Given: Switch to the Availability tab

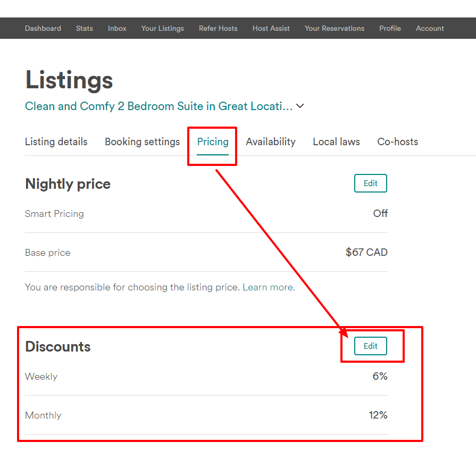Looking at the screenshot, I should pos(270,141).
